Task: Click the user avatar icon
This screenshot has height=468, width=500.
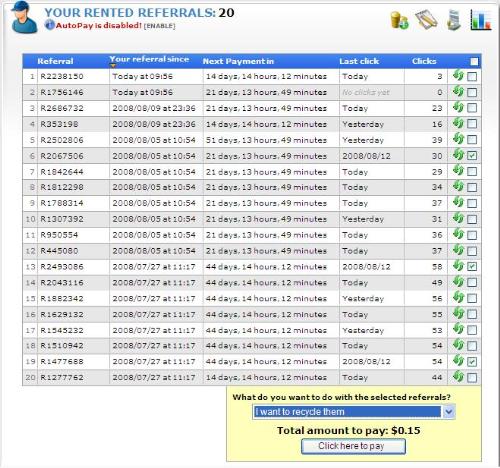Action: (23, 17)
